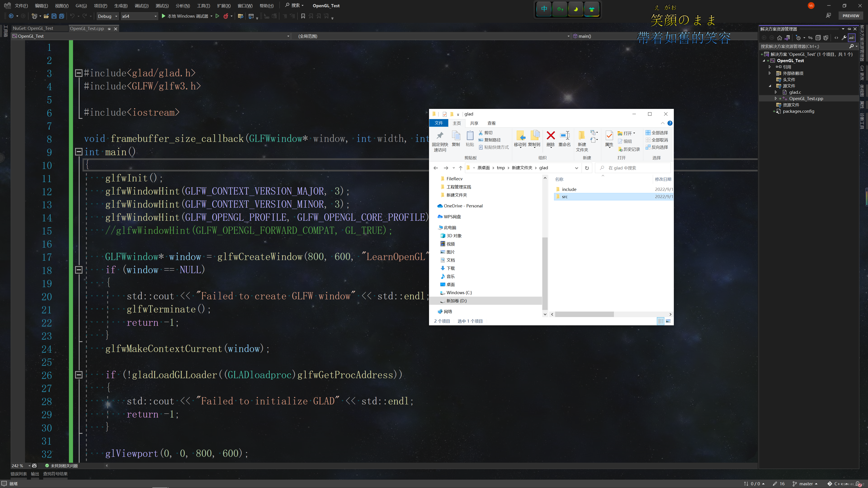Click the Save All icon in toolbar
Viewport: 868px width, 488px height.
pyautogui.click(x=62, y=16)
